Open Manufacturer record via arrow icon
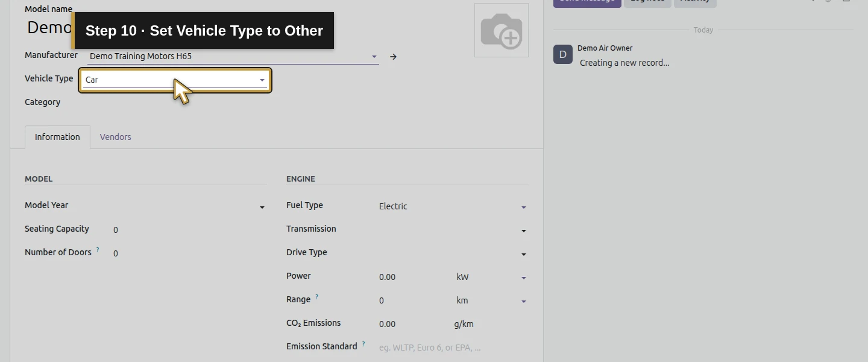This screenshot has height=362, width=868. pyautogui.click(x=393, y=57)
